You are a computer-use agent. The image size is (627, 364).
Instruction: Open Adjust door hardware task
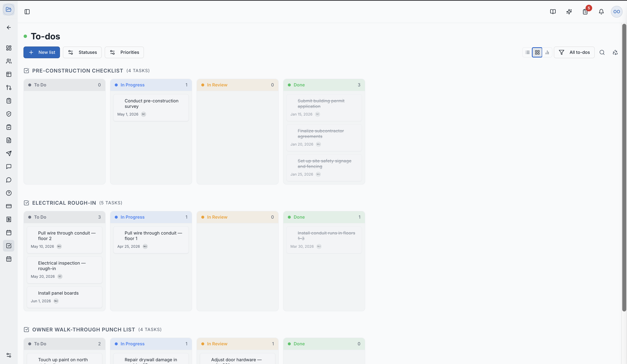point(238,359)
